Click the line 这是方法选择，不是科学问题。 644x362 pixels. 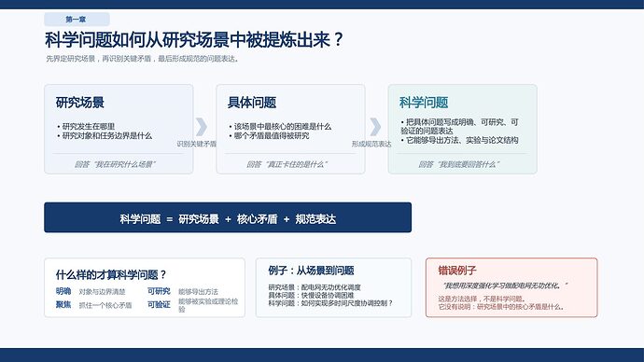(482, 299)
